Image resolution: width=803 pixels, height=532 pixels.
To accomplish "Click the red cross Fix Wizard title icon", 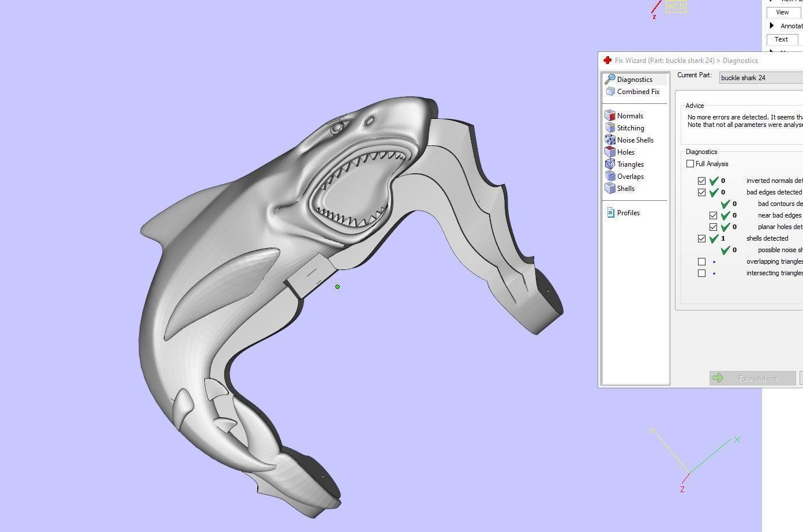I will [607, 60].
